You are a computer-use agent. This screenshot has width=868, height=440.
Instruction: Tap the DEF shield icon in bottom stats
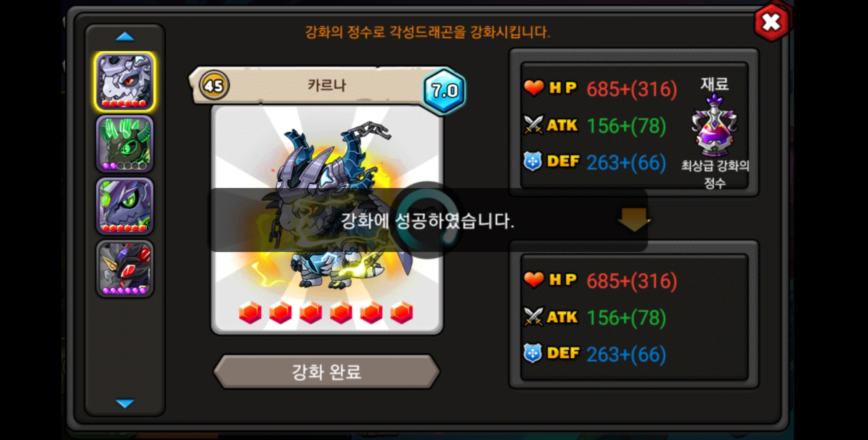click(x=533, y=353)
